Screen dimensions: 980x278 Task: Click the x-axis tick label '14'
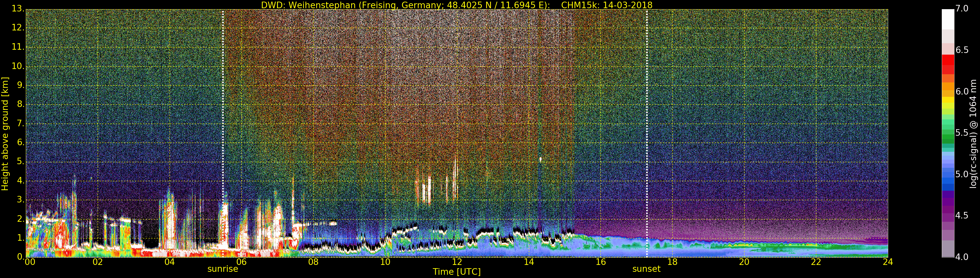pyautogui.click(x=529, y=262)
